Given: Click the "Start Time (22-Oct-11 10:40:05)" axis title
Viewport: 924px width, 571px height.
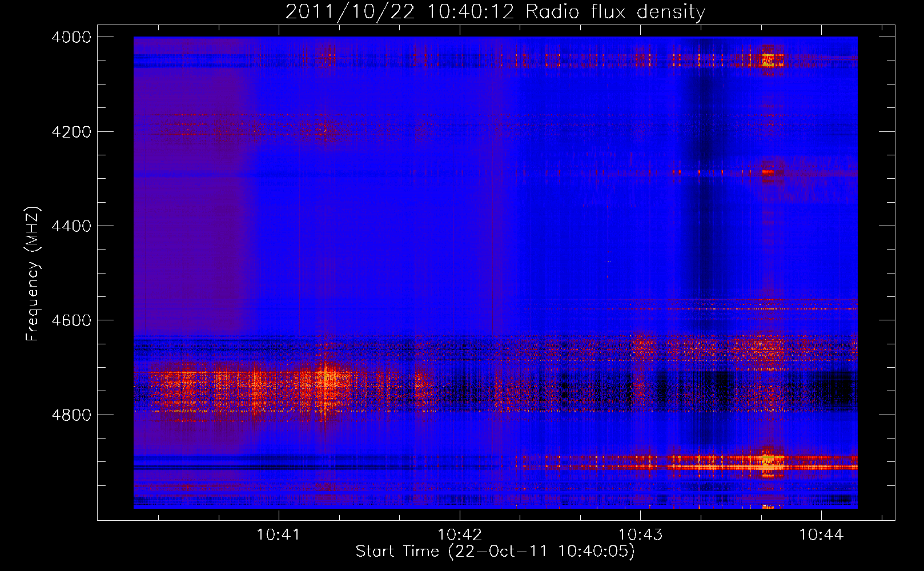Looking at the screenshot, I should tap(495, 552).
